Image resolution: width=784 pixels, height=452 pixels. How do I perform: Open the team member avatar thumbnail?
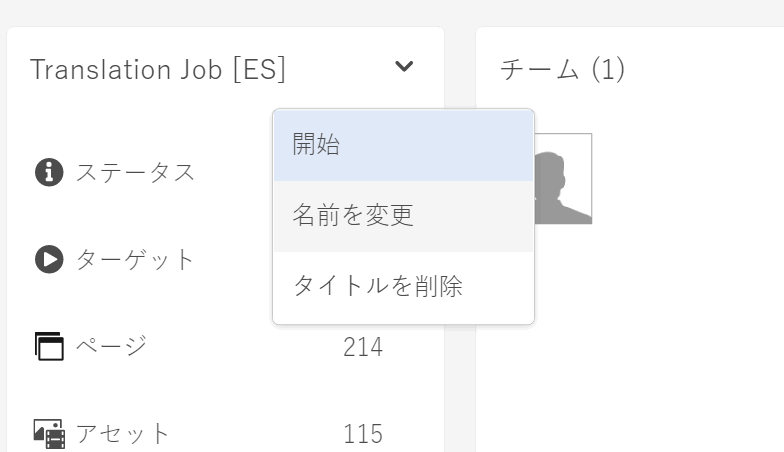tap(565, 180)
